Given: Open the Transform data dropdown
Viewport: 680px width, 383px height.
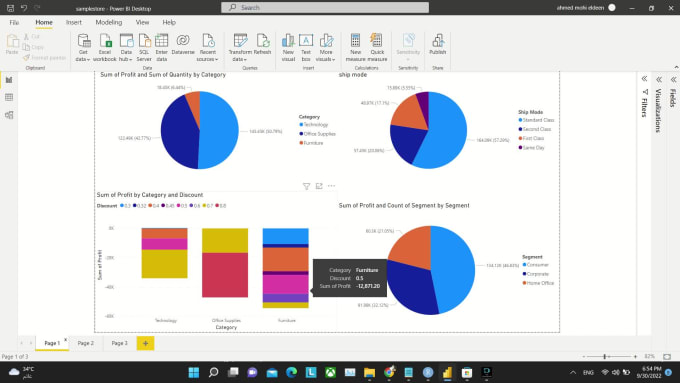Looking at the screenshot, I should pos(240,48).
